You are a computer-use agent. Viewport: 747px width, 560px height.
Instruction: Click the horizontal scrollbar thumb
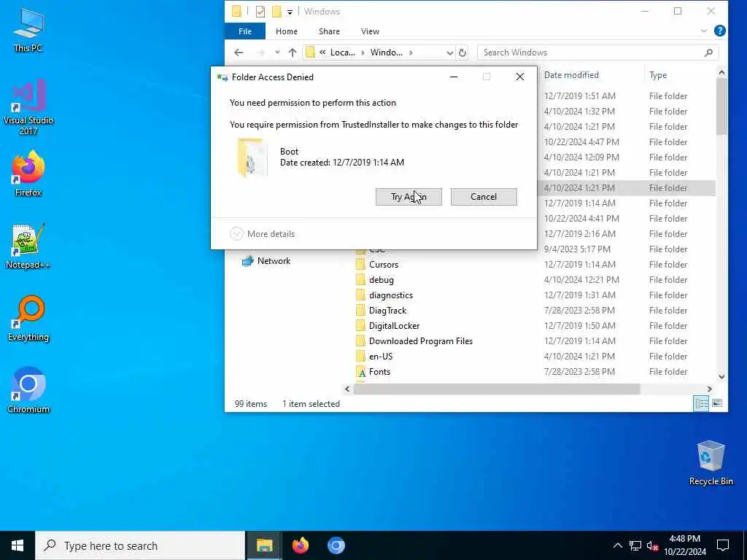click(497, 389)
